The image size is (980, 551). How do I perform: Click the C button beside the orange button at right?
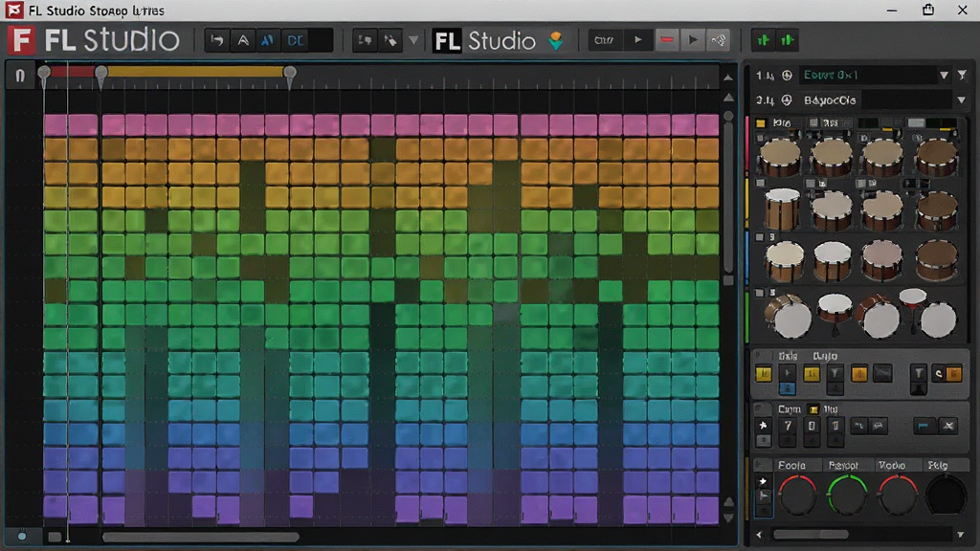(x=938, y=374)
